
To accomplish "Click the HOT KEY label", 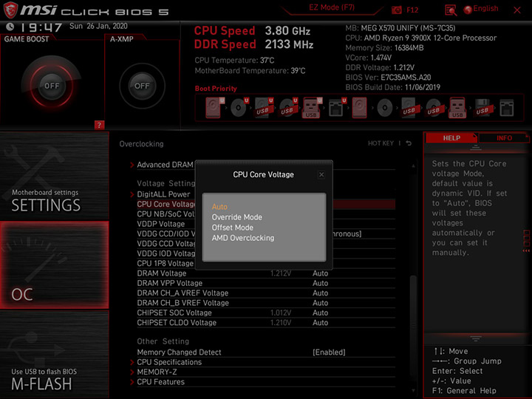I will pyautogui.click(x=381, y=143).
